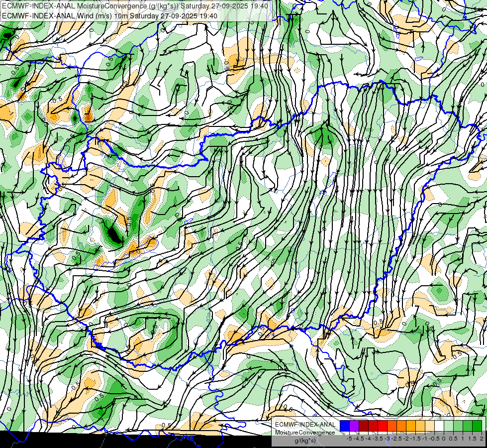Click the -2.5 tick label on the legend scale
This screenshot has height=448, width=487.
pos(396,439)
